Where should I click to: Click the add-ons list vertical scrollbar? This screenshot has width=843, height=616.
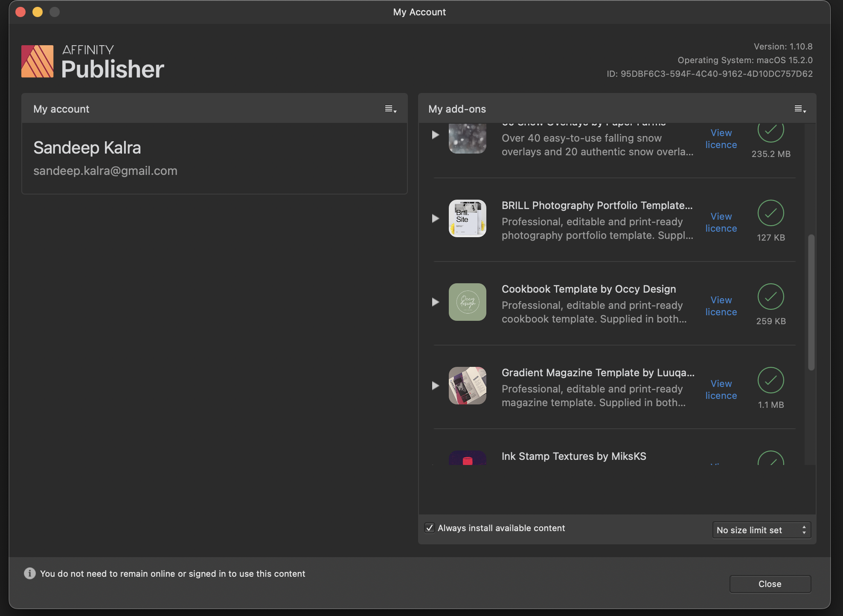pos(811,302)
